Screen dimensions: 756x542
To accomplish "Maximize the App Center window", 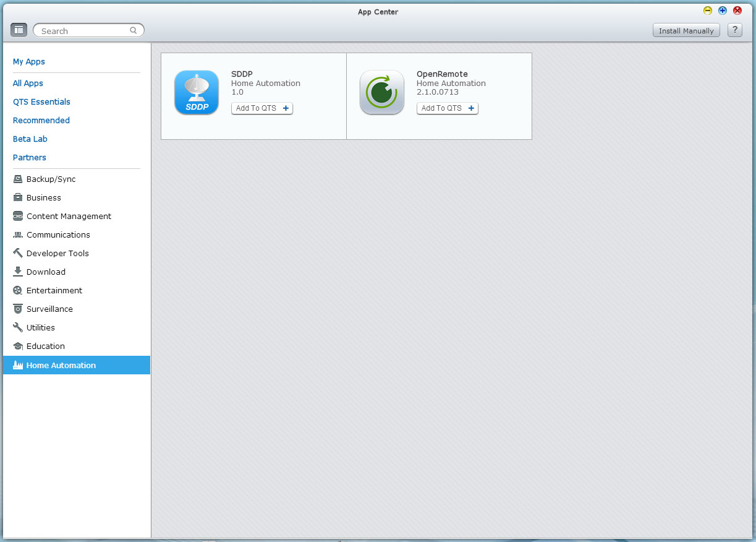I will [x=723, y=10].
